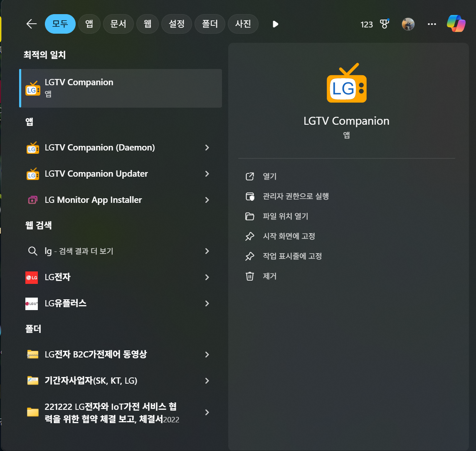The height and width of the screenshot is (451, 476).
Task: Click the 221222 LG전자와 IoT가전 folder icon
Action: 32,412
